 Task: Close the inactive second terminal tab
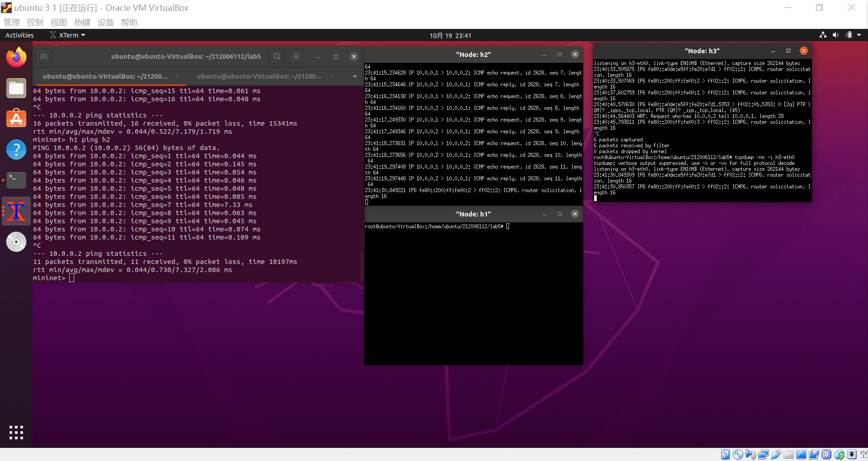pyautogui.click(x=332, y=76)
